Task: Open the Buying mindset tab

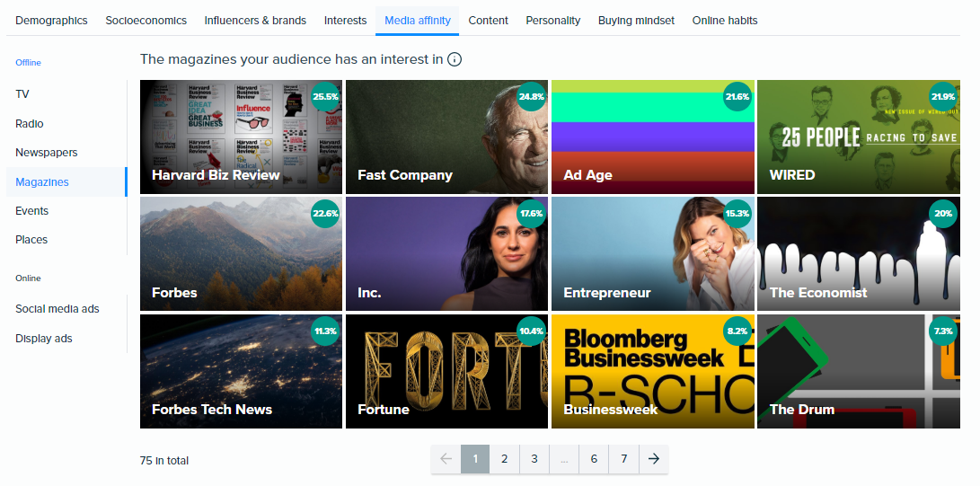Action: [636, 21]
